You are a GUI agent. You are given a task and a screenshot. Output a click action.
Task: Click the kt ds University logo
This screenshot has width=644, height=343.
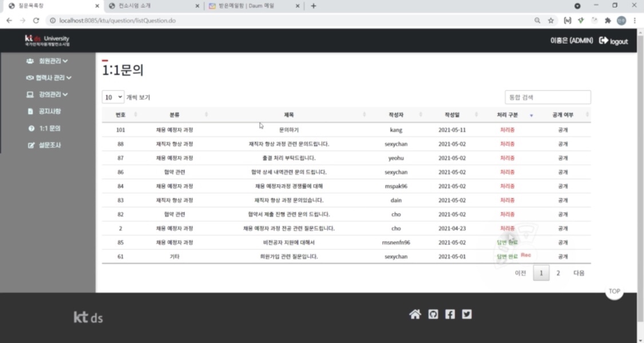(47, 40)
